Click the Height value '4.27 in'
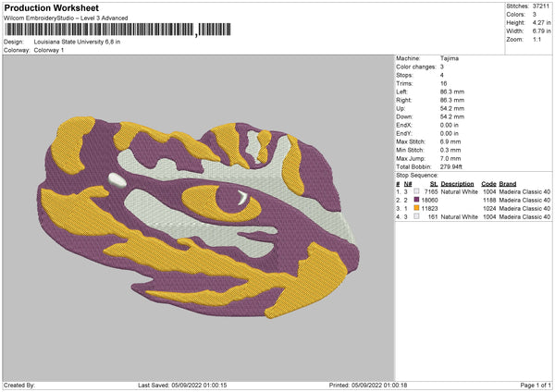 (541, 22)
